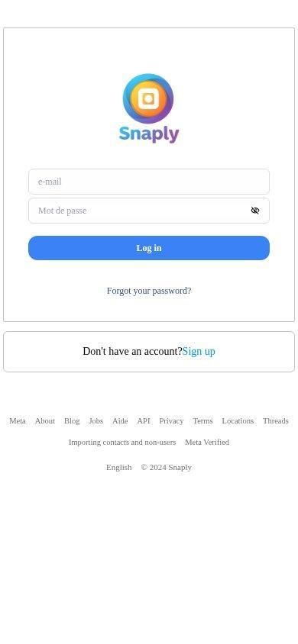Open the API footer link
The image size is (298, 644).
click(144, 421)
